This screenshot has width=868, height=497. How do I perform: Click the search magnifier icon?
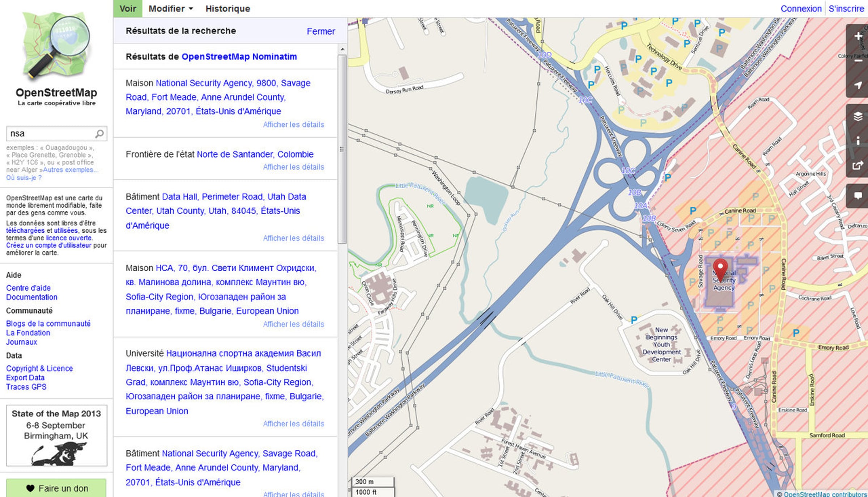pyautogui.click(x=99, y=134)
